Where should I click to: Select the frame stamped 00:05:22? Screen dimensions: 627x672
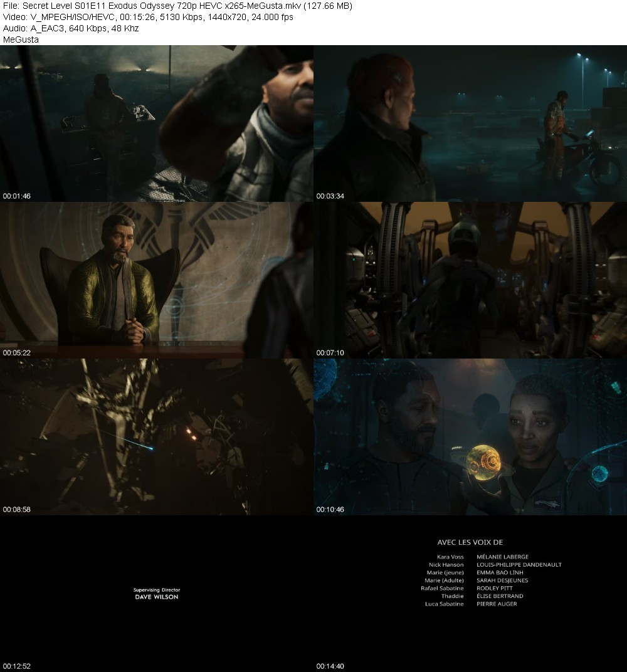point(156,280)
